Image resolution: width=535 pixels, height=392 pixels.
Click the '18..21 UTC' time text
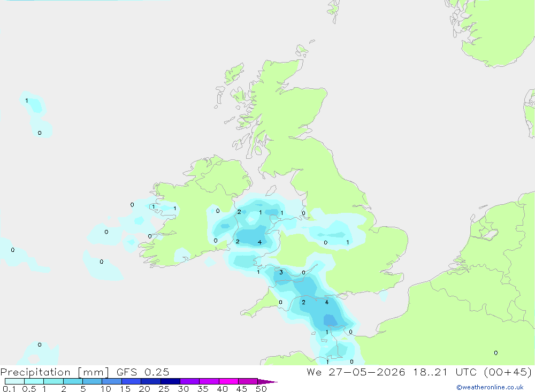445,372
